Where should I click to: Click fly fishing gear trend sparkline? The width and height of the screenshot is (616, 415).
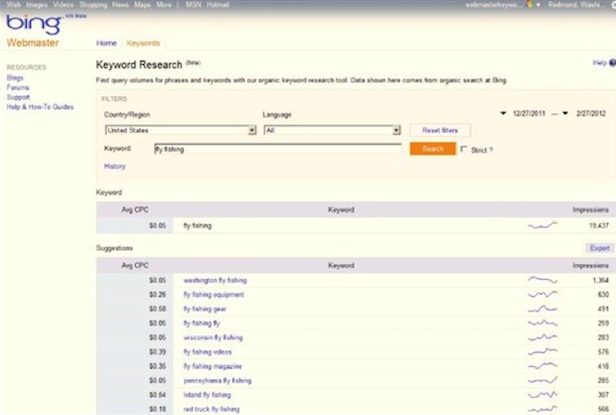click(543, 309)
